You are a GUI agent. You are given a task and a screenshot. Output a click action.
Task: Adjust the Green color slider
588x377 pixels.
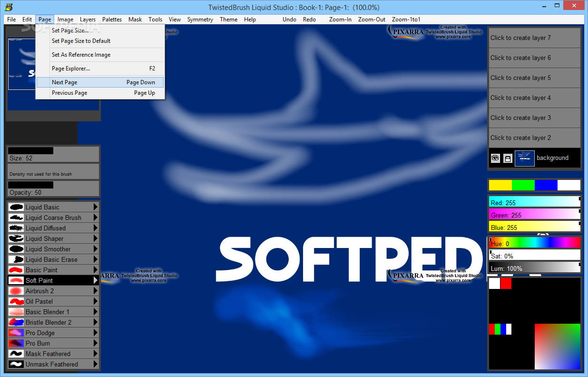pyautogui.click(x=535, y=214)
